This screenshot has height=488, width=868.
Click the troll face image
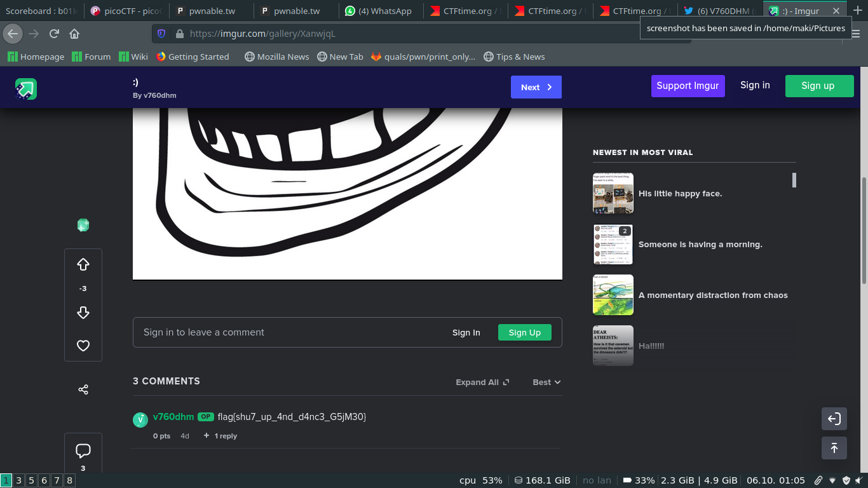[348, 194]
